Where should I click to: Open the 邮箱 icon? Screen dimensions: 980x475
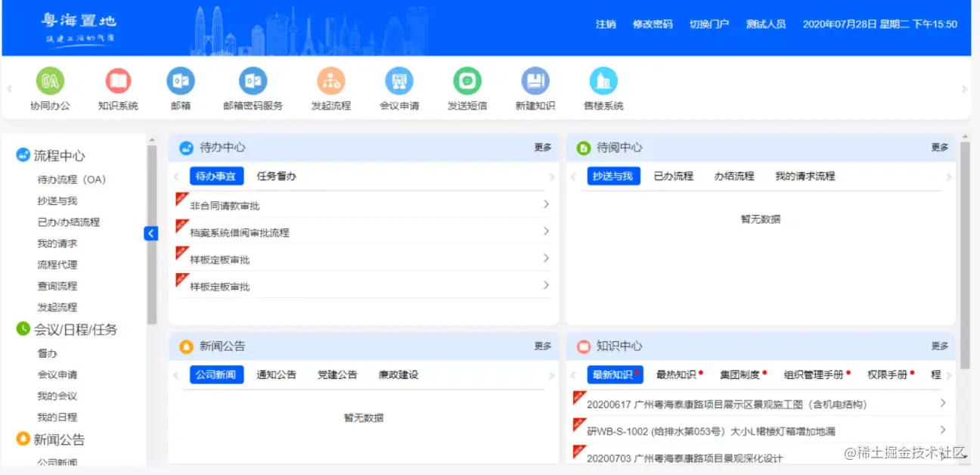pyautogui.click(x=181, y=81)
